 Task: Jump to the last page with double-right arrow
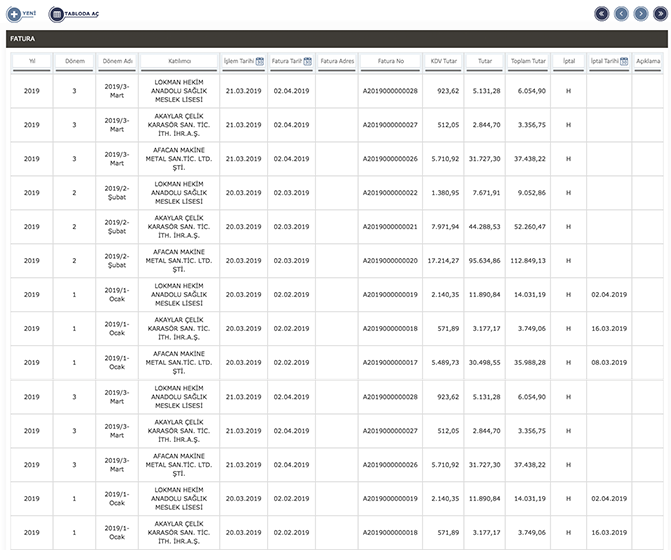(x=659, y=14)
